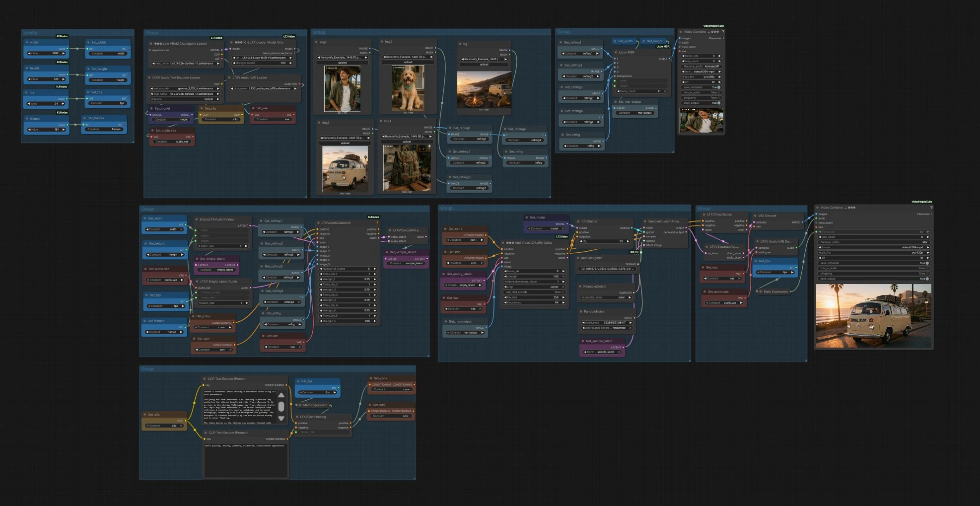The height and width of the screenshot is (506, 980).
Task: Open control after generate dropdown showing randomize
Action: [608, 328]
